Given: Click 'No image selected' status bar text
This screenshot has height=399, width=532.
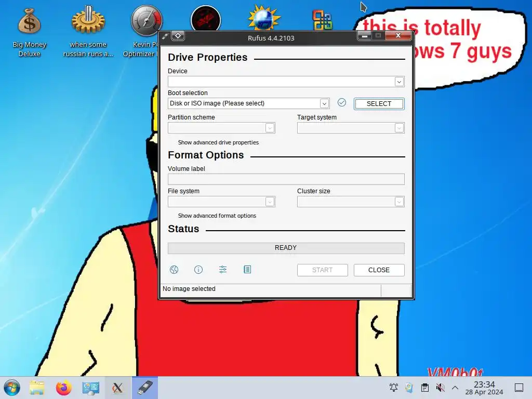Looking at the screenshot, I should 189,289.
